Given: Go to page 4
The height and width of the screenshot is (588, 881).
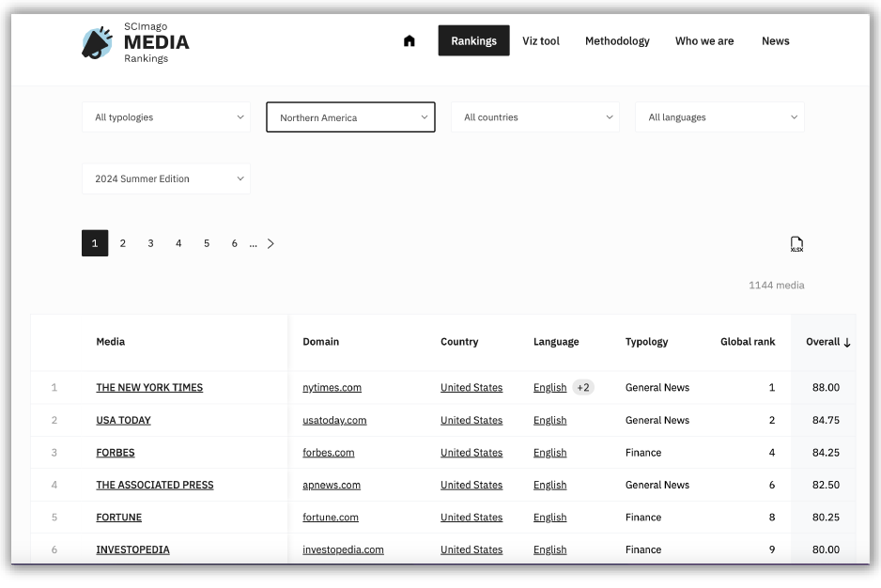Looking at the screenshot, I should (178, 243).
